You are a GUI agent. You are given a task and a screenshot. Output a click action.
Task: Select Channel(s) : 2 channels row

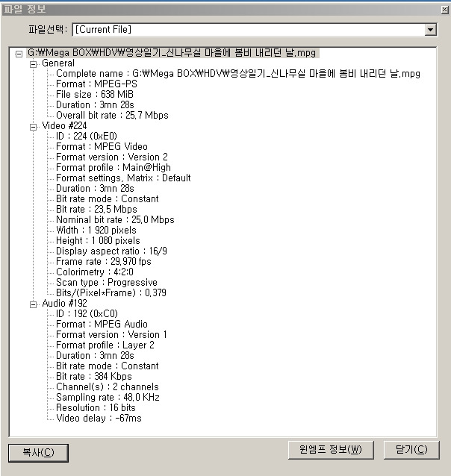point(108,387)
